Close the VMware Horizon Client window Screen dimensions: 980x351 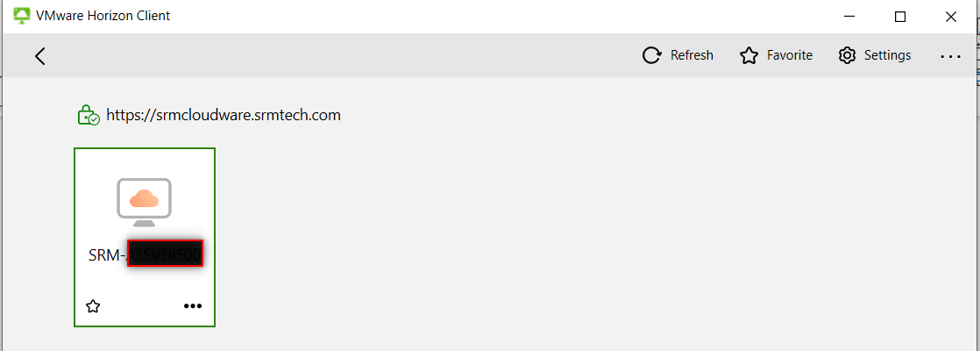tap(950, 17)
